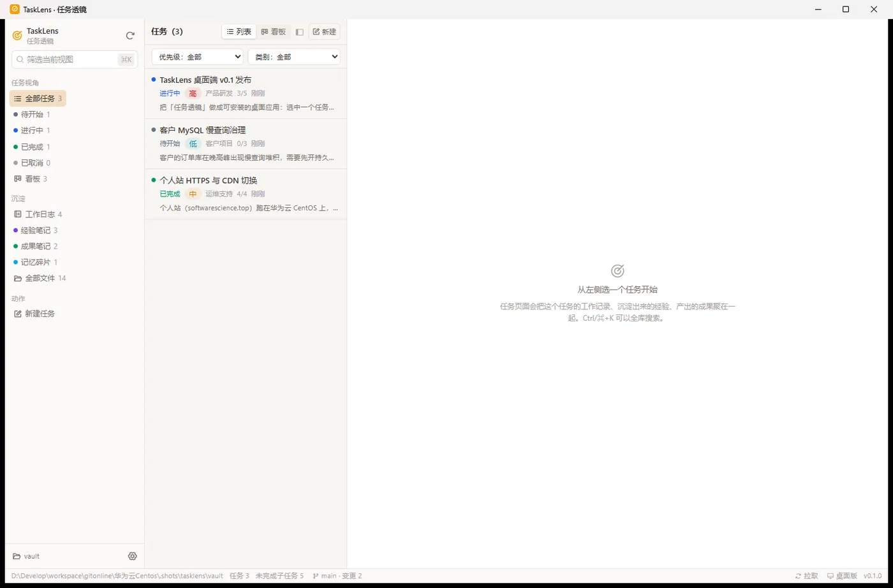Switch to kanban view (看板) in the toolbar
This screenshot has height=588, width=893.
[x=274, y=31]
